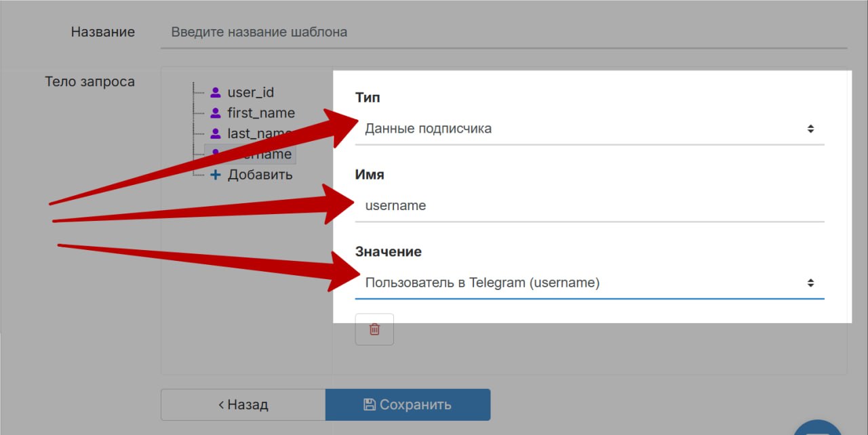This screenshot has width=868, height=435.
Task: Select the last_name tree node
Action: click(x=259, y=133)
